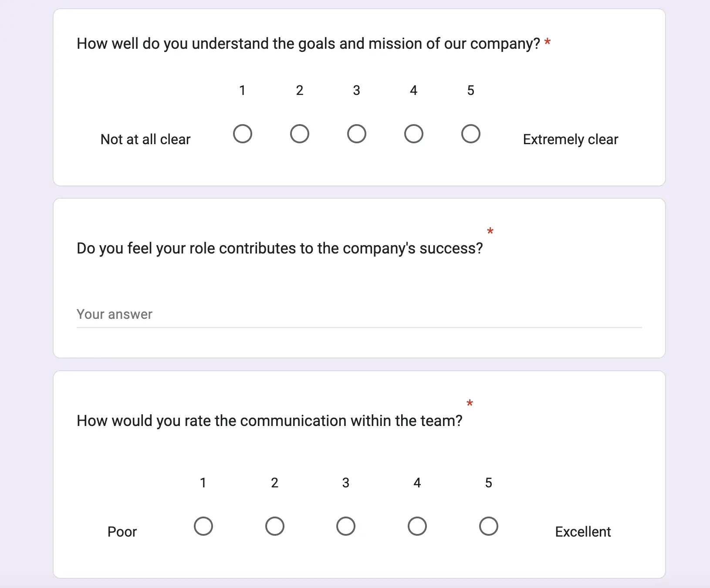Click the 'Extremely clear' label
Image resolution: width=710 pixels, height=588 pixels.
click(571, 139)
